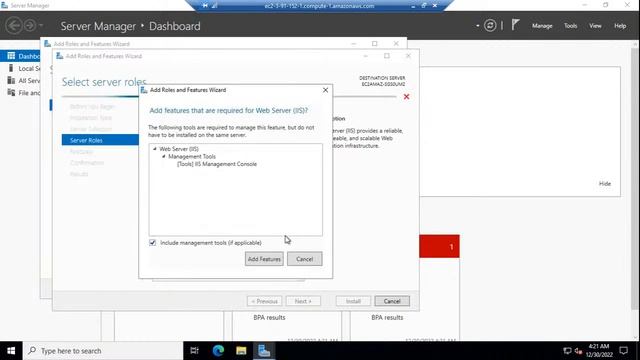Maximize the front Add Roles wizard window
This screenshot has height=360, width=640.
[387, 56]
